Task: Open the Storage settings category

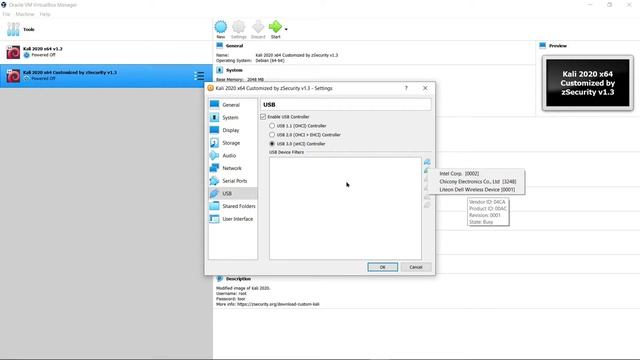Action: pyautogui.click(x=233, y=143)
